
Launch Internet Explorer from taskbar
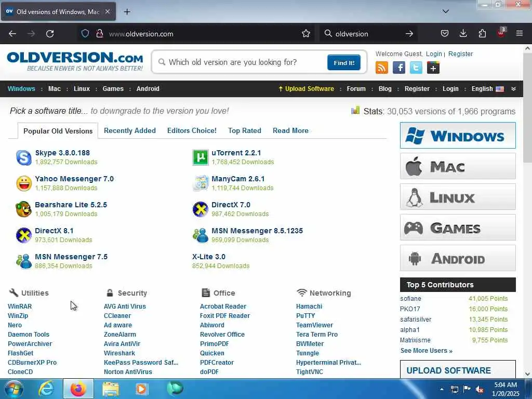pyautogui.click(x=46, y=389)
